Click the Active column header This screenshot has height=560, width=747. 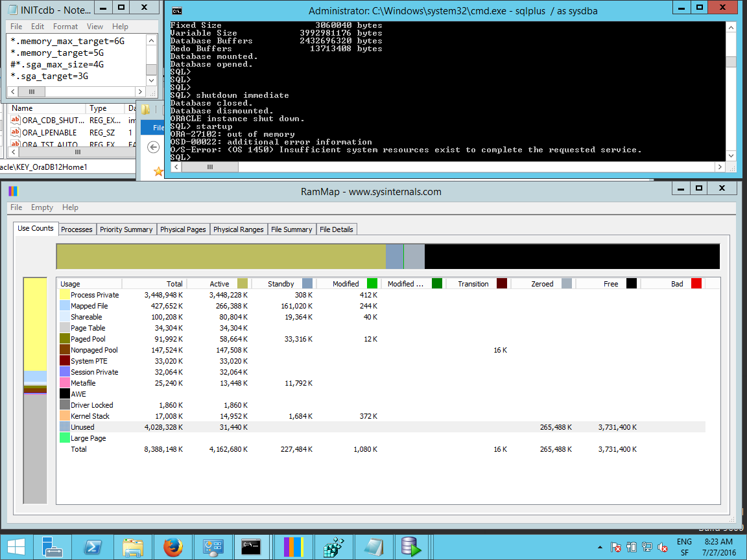pos(219,283)
